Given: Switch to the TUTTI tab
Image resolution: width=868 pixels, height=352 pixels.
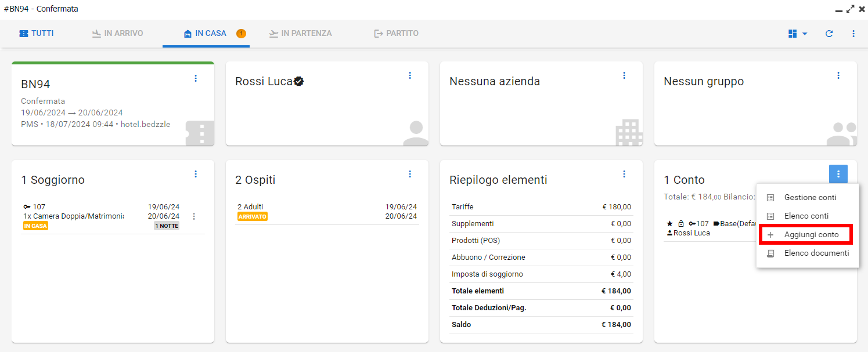Looking at the screenshot, I should point(37,34).
